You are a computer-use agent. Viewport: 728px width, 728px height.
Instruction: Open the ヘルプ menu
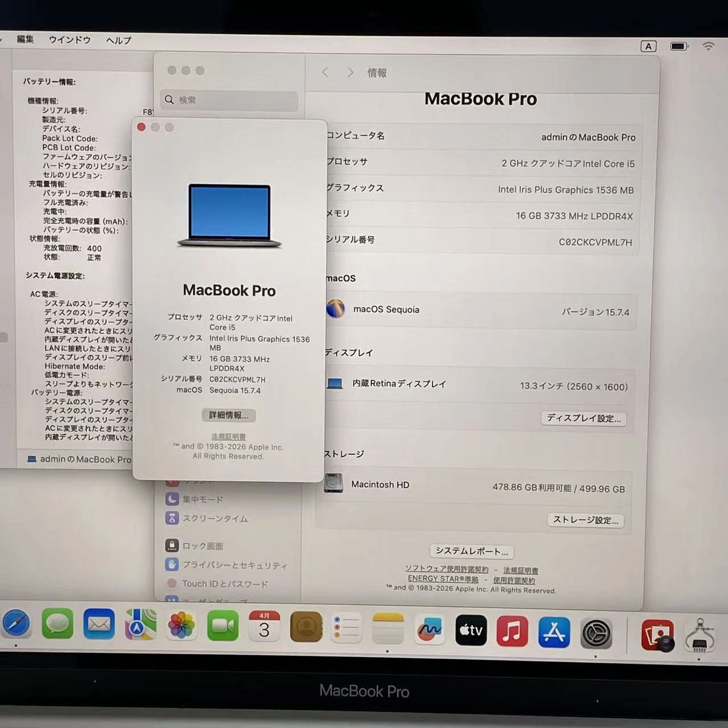click(118, 40)
